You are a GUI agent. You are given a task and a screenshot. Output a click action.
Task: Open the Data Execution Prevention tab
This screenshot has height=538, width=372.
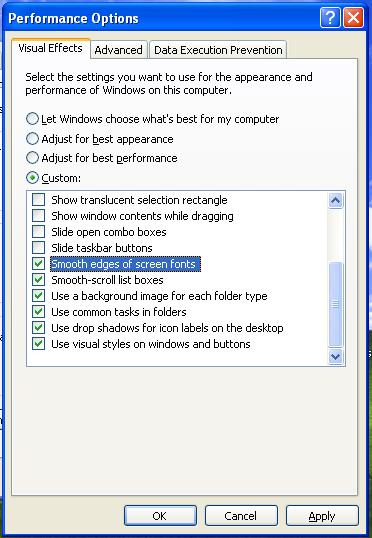pyautogui.click(x=218, y=50)
